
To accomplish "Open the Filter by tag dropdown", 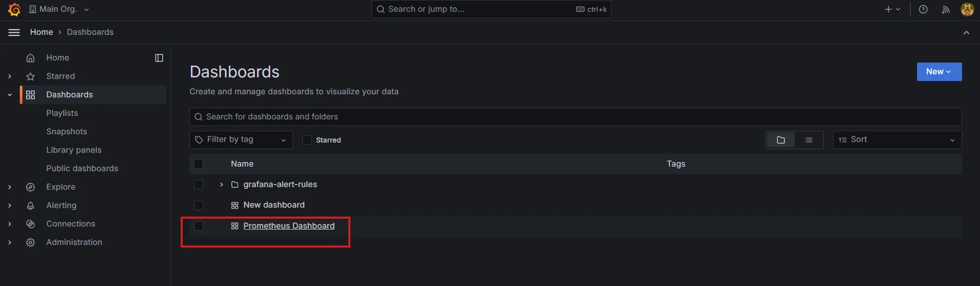I will tap(241, 140).
